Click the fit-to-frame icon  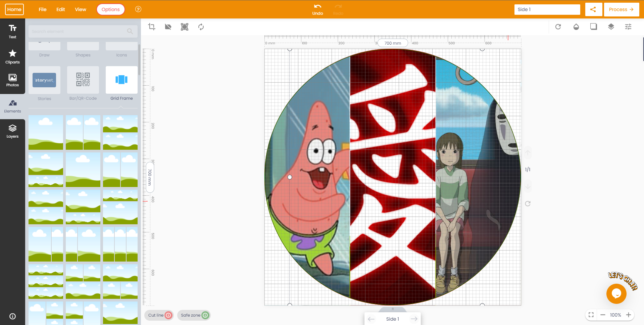tap(185, 27)
